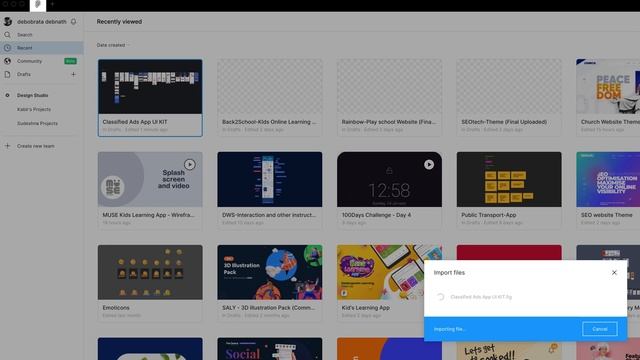Viewport: 640px width, 360px height.
Task: Click the Beta badge next to Community
Action: pyautogui.click(x=70, y=61)
